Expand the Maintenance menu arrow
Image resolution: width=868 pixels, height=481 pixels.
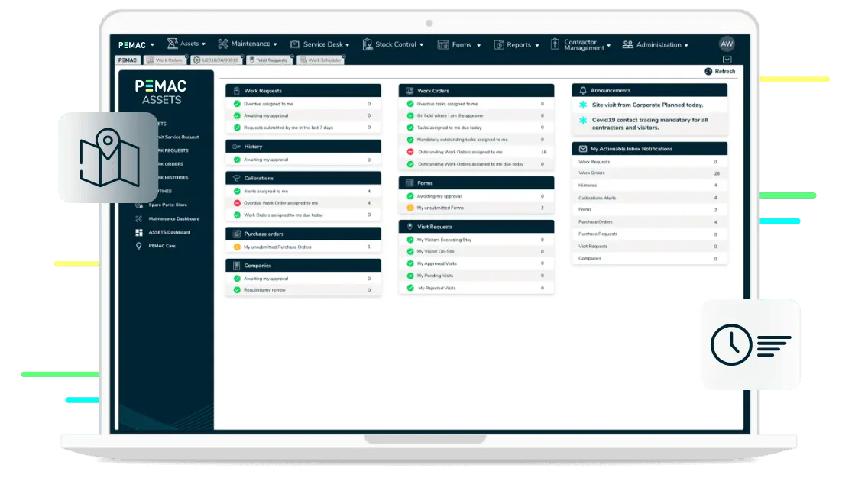[x=275, y=44]
